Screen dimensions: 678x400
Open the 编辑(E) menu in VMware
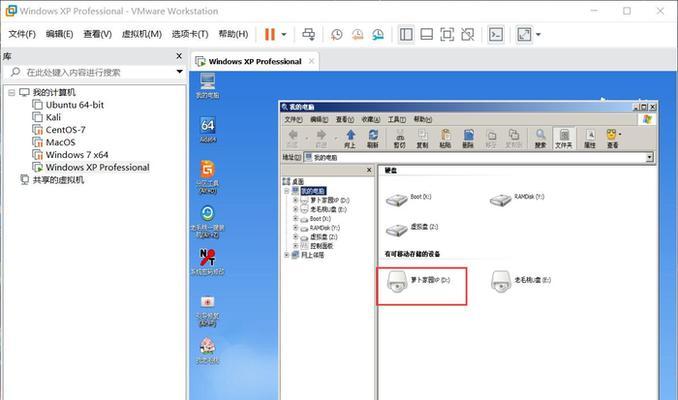tap(60, 34)
